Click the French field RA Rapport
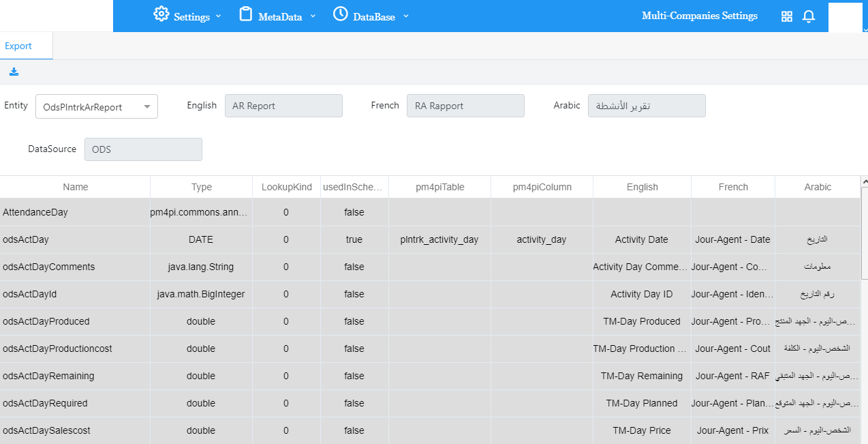Screen dimensions: 868x444 [465, 106]
